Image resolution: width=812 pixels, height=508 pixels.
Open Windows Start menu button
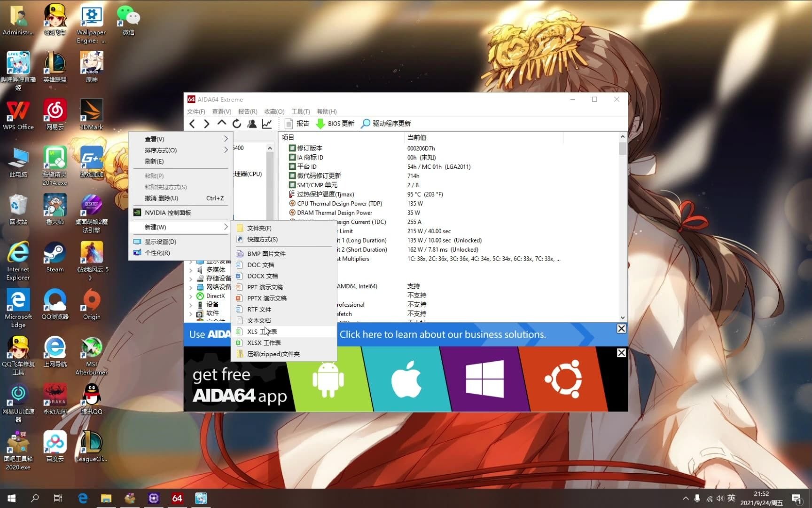click(x=12, y=498)
